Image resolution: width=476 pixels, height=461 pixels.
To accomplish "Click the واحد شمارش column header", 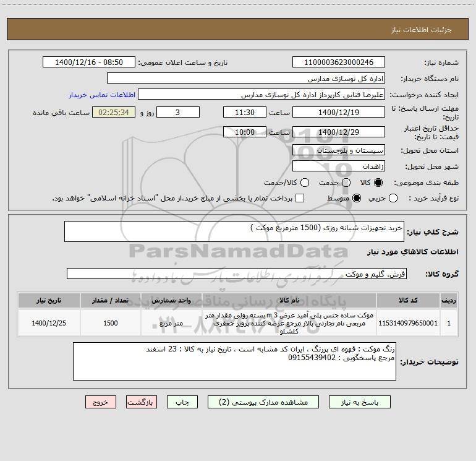I will point(171,300).
